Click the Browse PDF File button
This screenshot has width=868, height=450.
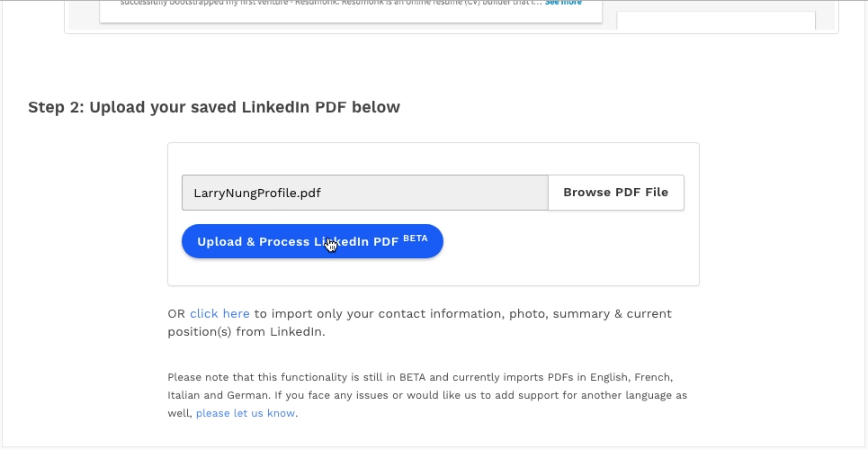coord(615,193)
